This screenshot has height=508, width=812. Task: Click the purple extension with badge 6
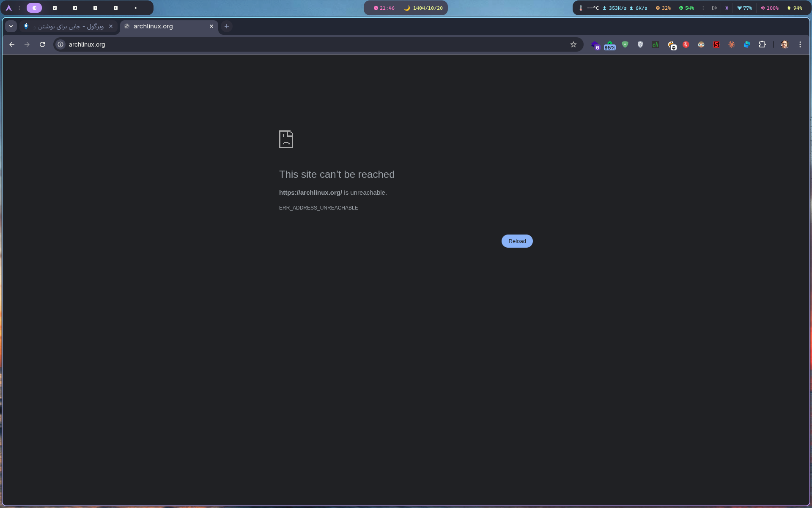pos(595,45)
